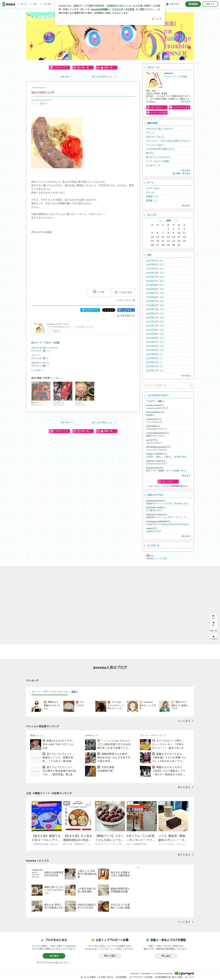Click the 上に戻る back-to-top arrow
220x980 pixels.
coord(213,637)
